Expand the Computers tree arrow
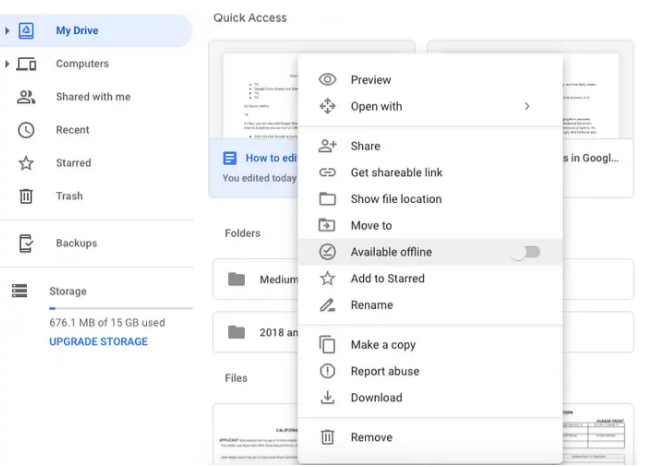 coord(8,64)
